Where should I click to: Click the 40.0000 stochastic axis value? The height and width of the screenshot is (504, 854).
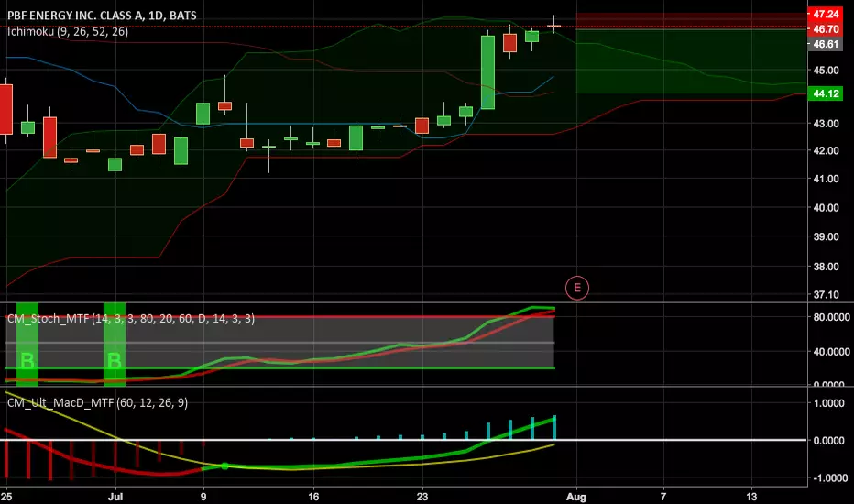[x=831, y=352]
